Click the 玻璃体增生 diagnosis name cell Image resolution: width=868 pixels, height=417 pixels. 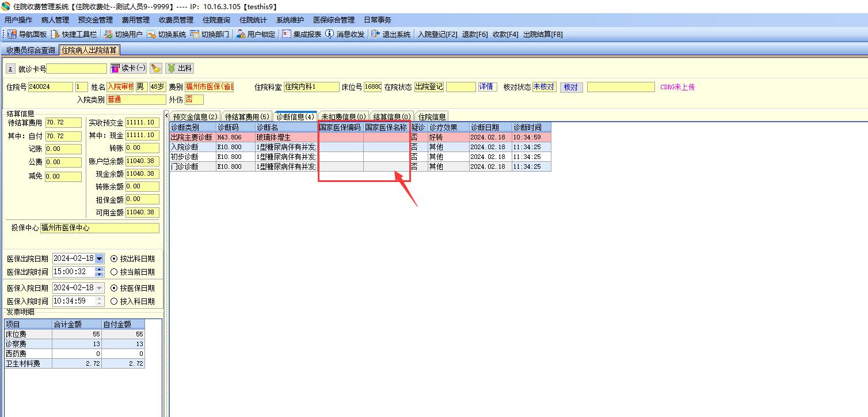[x=286, y=138]
